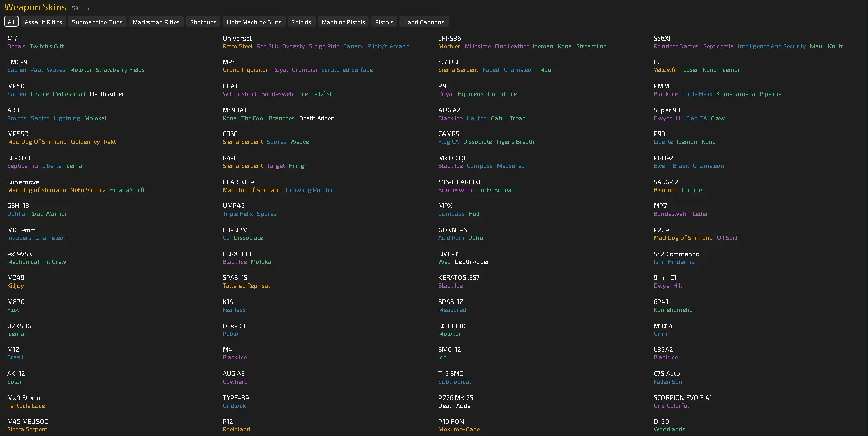Open the Tattered Reprisal skin for SPAS-15
This screenshot has width=868, height=436.
pos(246,286)
